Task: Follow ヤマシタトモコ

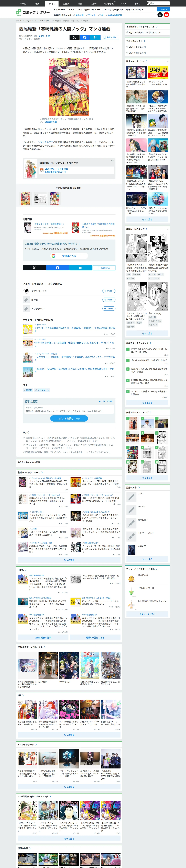Action: pyautogui.click(x=109, y=291)
